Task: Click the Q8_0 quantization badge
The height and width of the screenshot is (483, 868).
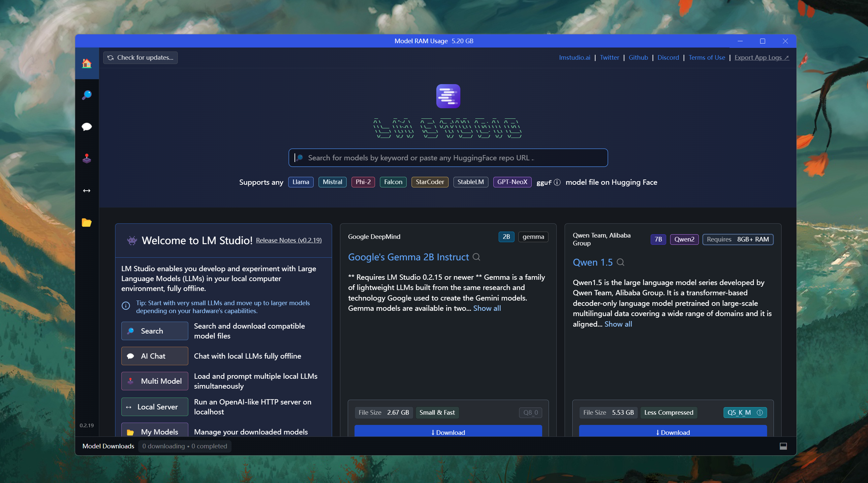Action: (x=530, y=412)
